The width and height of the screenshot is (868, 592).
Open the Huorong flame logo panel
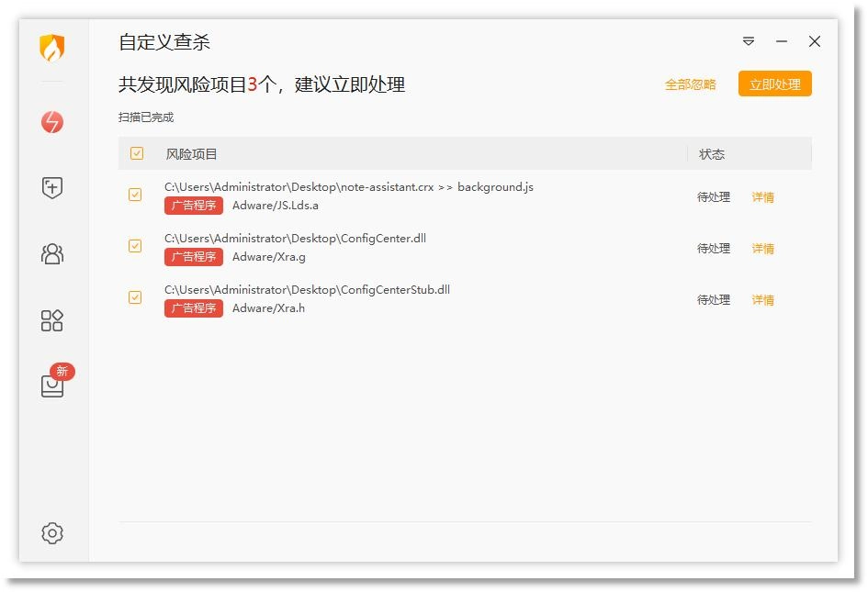click(x=52, y=50)
